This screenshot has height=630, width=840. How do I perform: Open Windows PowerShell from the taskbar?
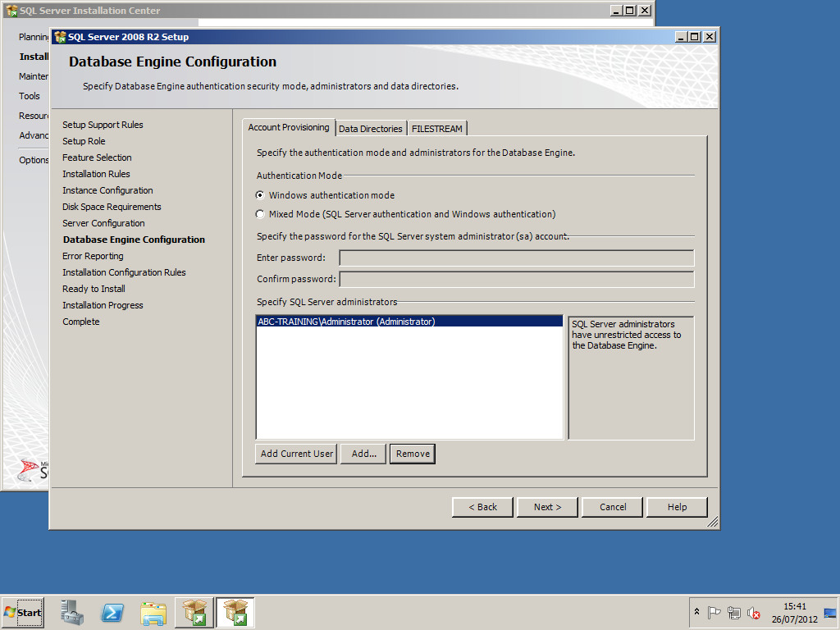pyautogui.click(x=112, y=612)
